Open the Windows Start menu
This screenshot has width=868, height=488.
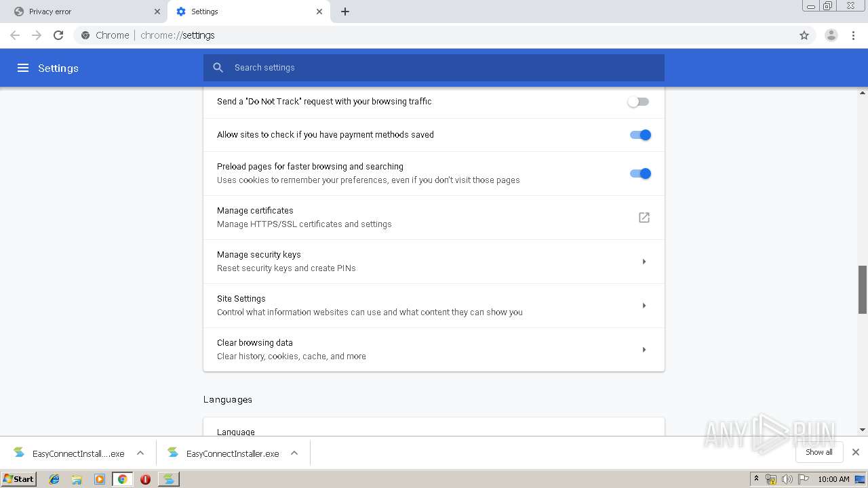click(x=19, y=479)
